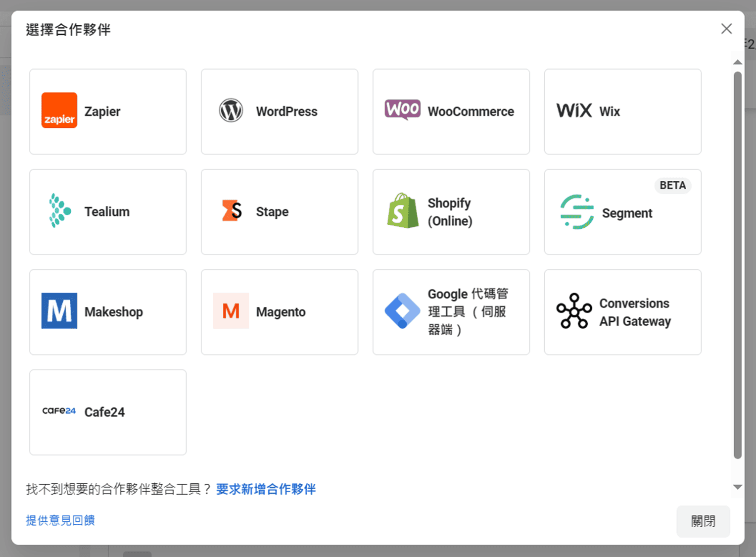Choose the WordPress partner name
The height and width of the screenshot is (557, 756).
coord(287,111)
